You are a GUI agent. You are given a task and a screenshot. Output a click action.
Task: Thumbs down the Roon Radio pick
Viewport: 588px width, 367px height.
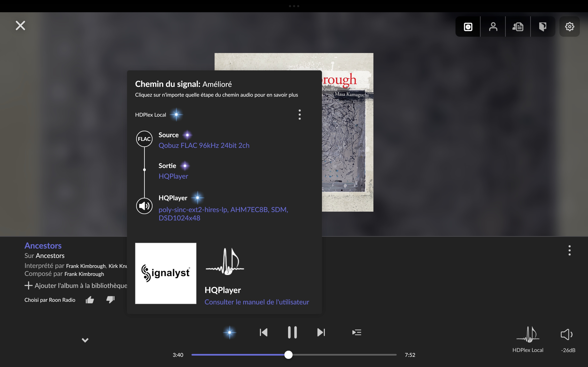click(110, 300)
